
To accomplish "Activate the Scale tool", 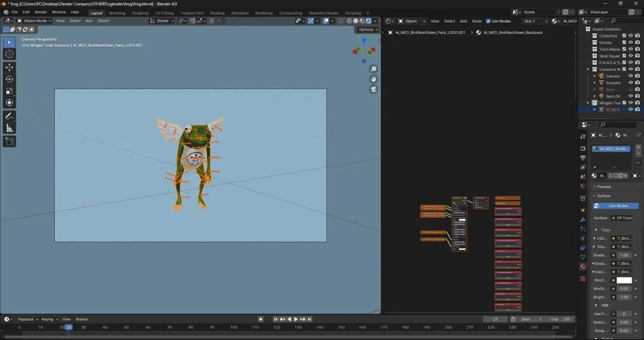I will pos(10,91).
